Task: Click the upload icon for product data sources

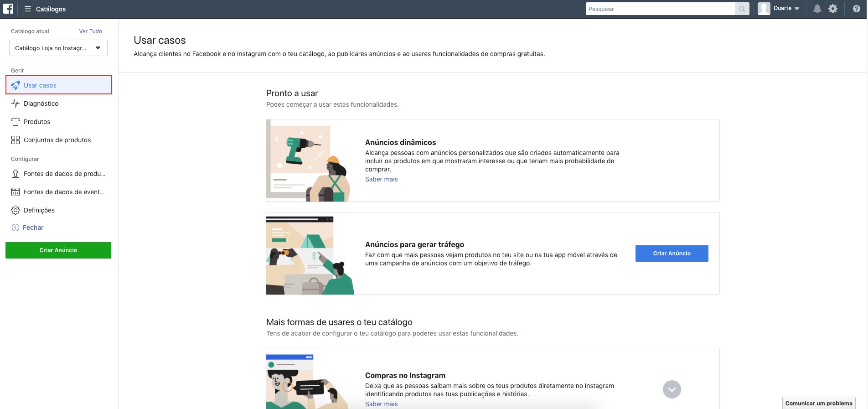Action: click(x=15, y=174)
